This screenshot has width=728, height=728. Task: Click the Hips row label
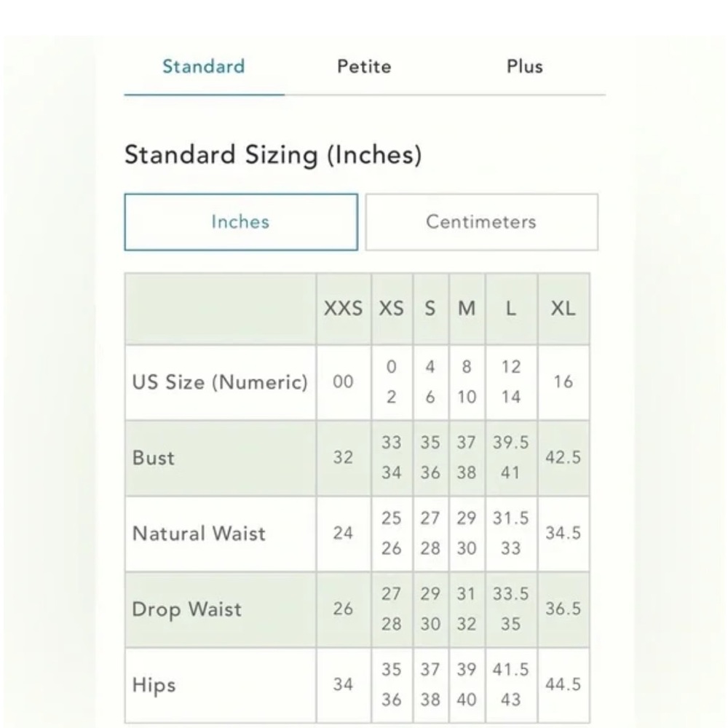pyautogui.click(x=154, y=685)
